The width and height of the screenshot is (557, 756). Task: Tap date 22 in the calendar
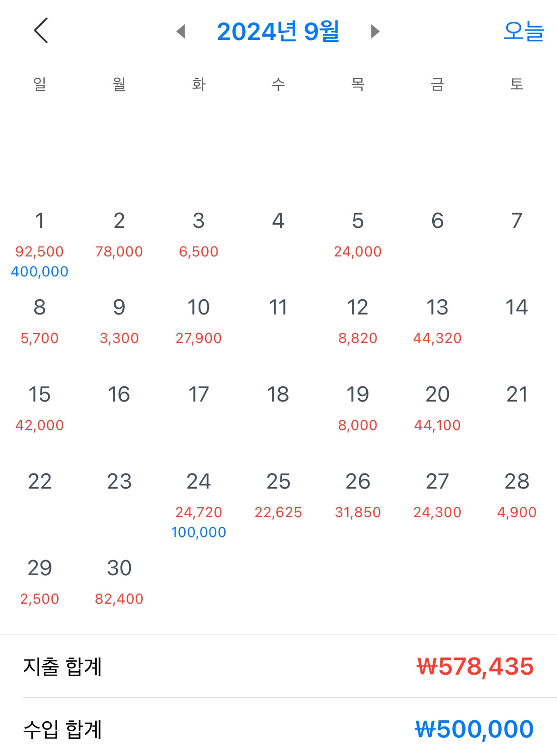[40, 481]
